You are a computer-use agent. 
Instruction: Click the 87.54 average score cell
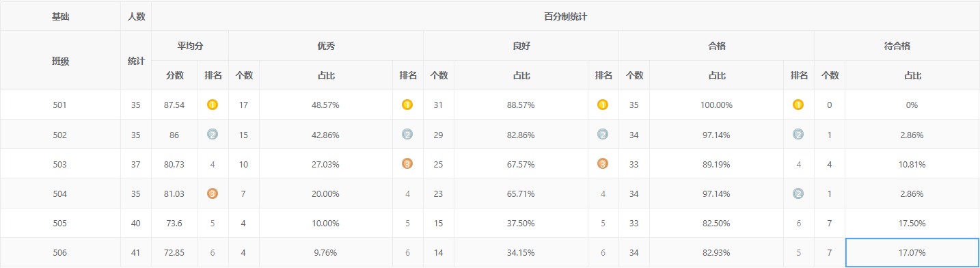[175, 105]
